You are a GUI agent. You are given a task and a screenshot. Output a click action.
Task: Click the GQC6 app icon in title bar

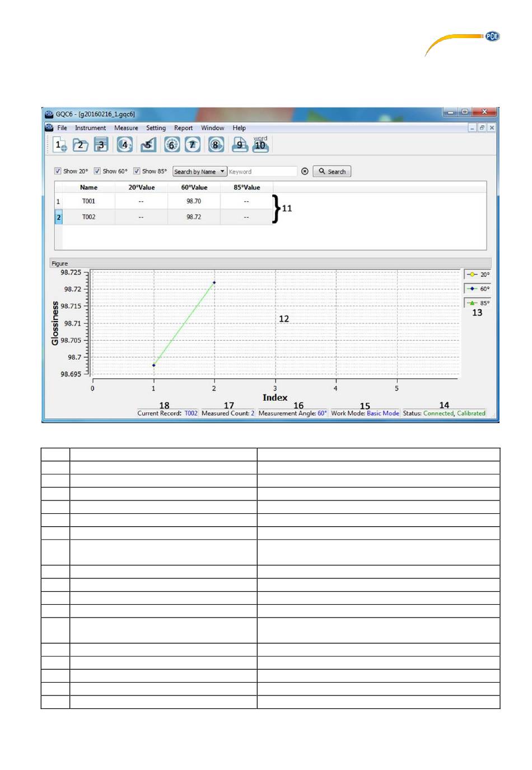[49, 114]
